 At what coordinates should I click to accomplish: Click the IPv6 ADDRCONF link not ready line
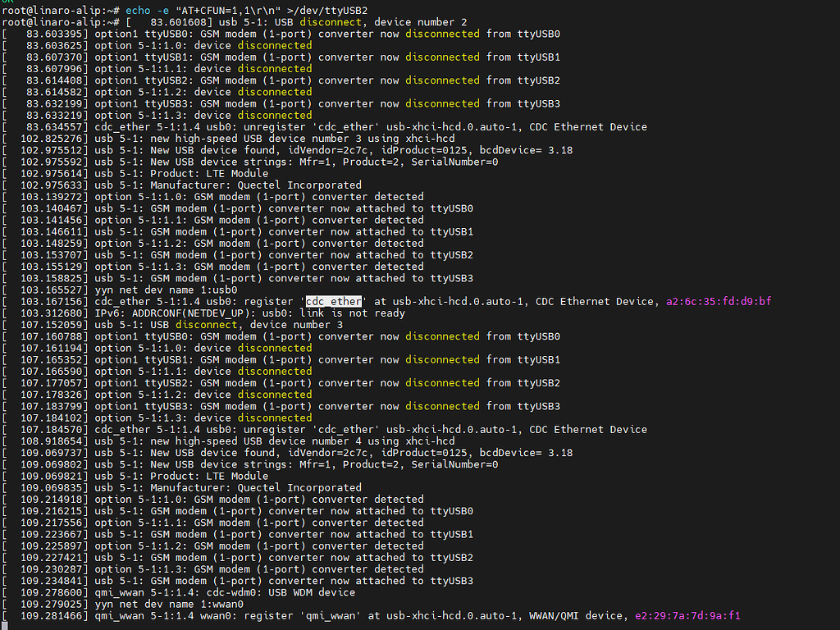coord(250,313)
